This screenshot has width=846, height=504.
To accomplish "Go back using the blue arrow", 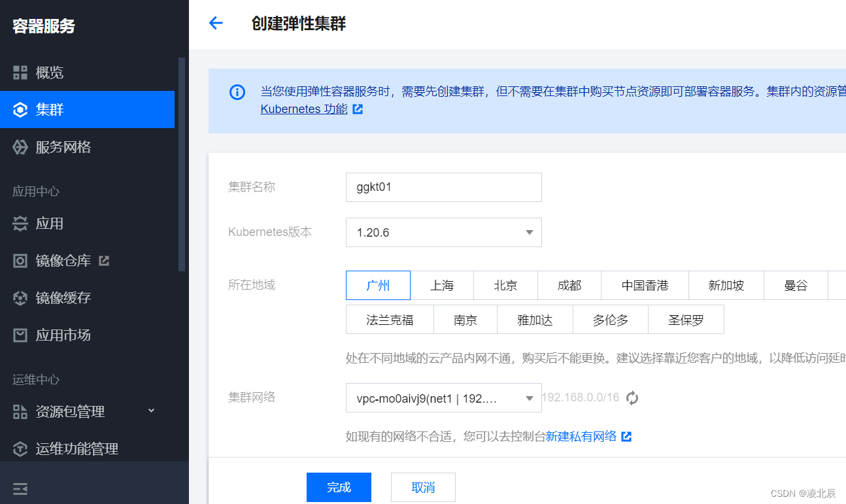I will [216, 24].
